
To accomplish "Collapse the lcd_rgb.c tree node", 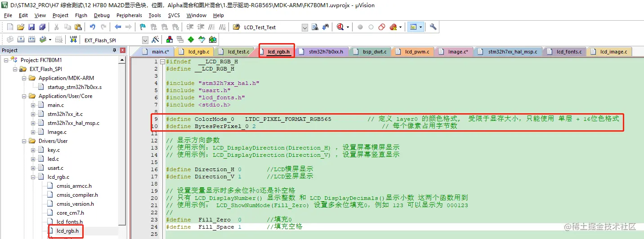I will [33, 177].
